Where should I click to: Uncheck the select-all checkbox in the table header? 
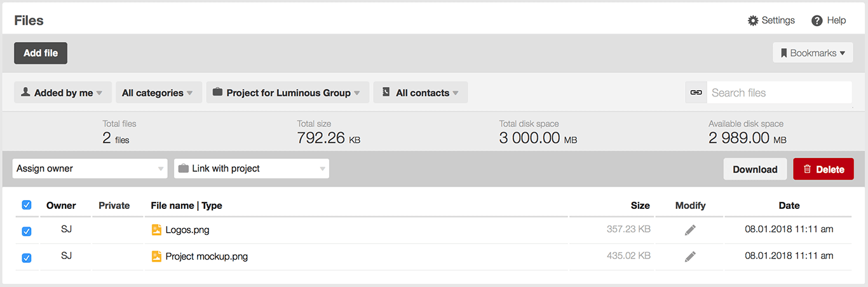[27, 205]
